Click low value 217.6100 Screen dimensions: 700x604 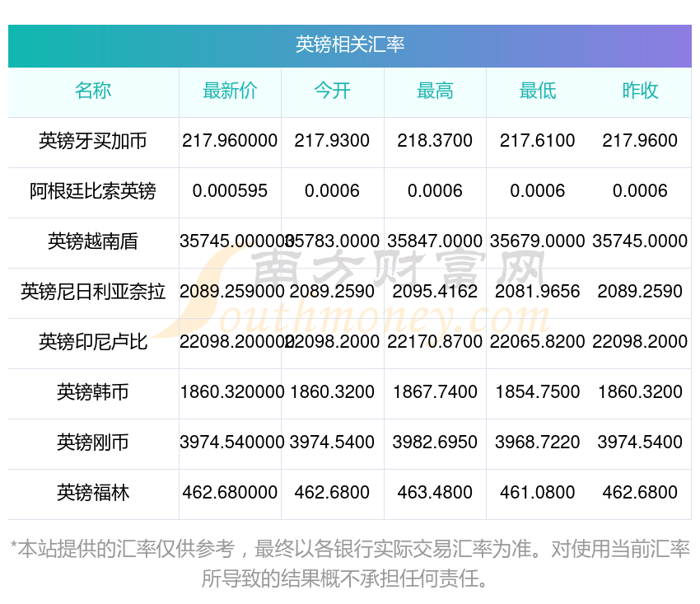point(538,141)
